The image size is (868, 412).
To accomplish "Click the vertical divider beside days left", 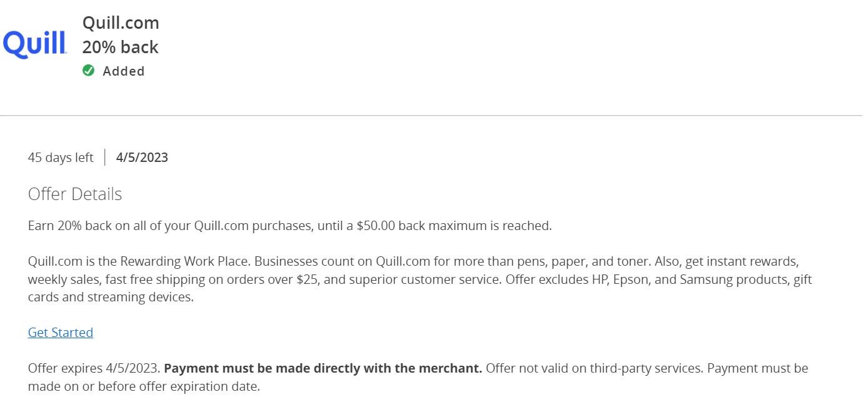I will [105, 157].
